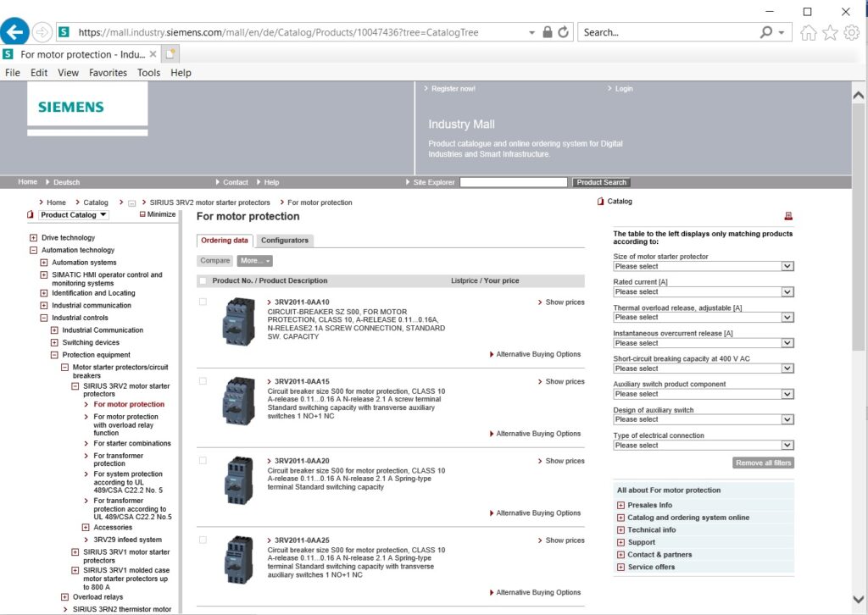Click the breadcrumb tree icon after Catalog
Screen dimensions: 868x615
tap(131, 203)
